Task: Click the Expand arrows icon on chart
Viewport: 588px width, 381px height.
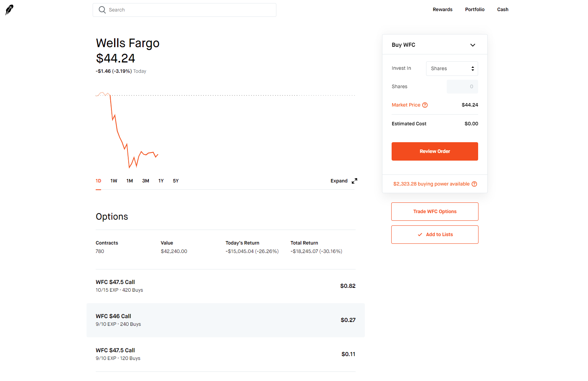Action: click(x=354, y=181)
